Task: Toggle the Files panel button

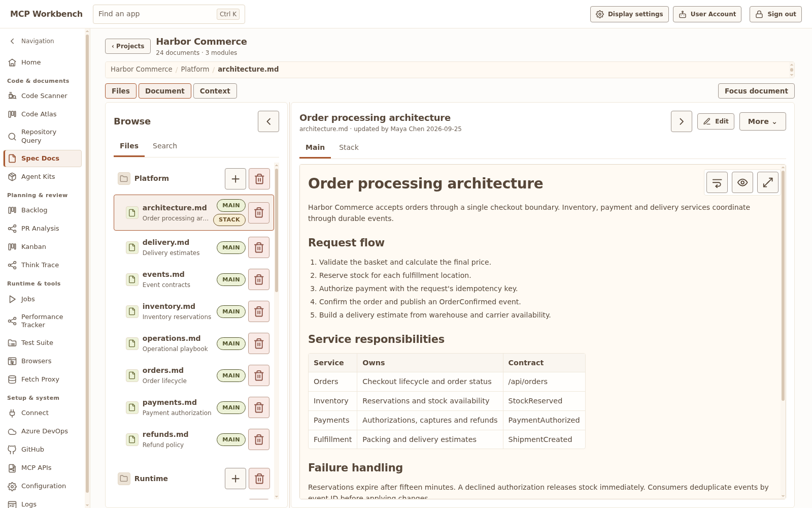Action: click(121, 91)
